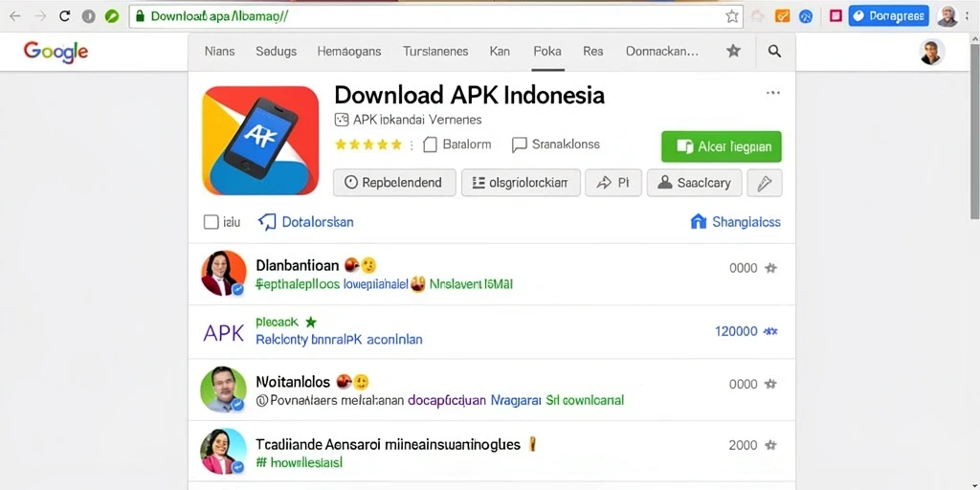Open Noitanlolos profile picture
The image size is (980, 490).
pos(223,390)
